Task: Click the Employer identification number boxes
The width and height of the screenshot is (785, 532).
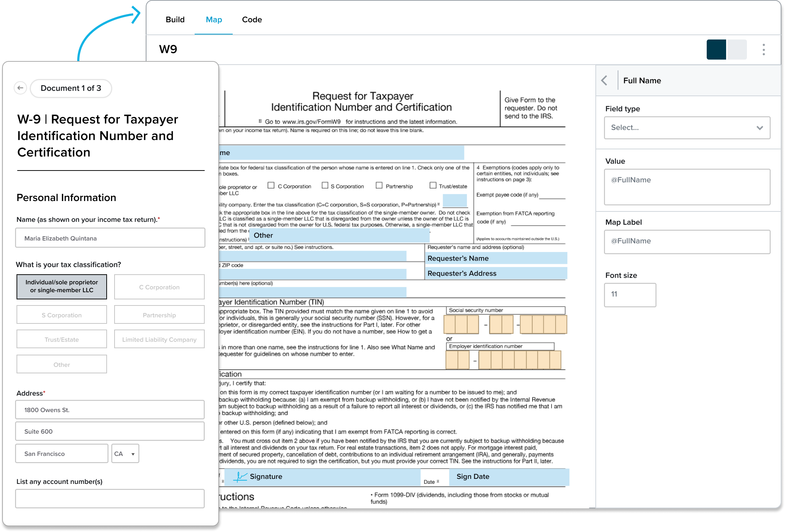Action: [x=503, y=360]
